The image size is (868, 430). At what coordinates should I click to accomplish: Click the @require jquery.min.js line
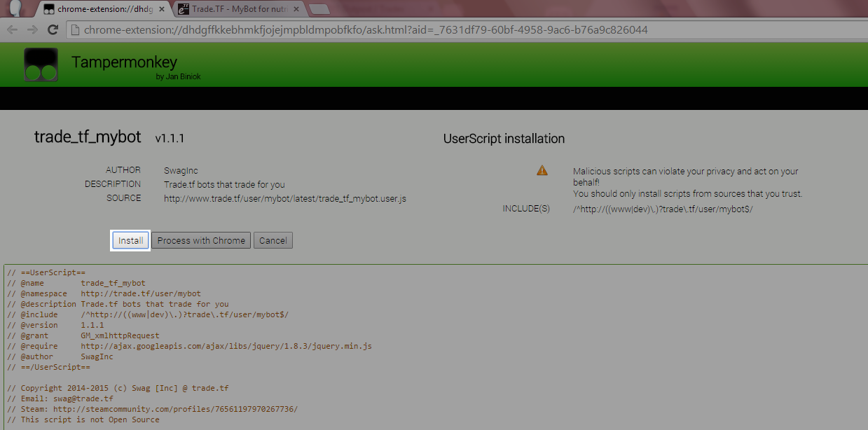coord(189,347)
